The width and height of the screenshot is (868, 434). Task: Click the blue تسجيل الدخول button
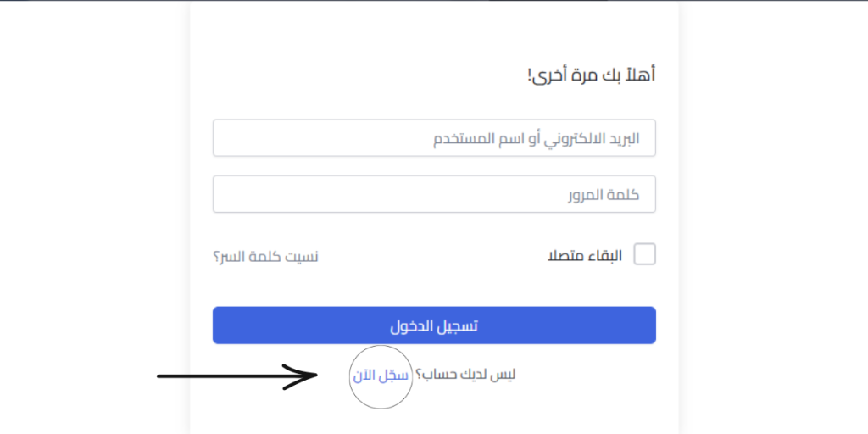tap(434, 325)
